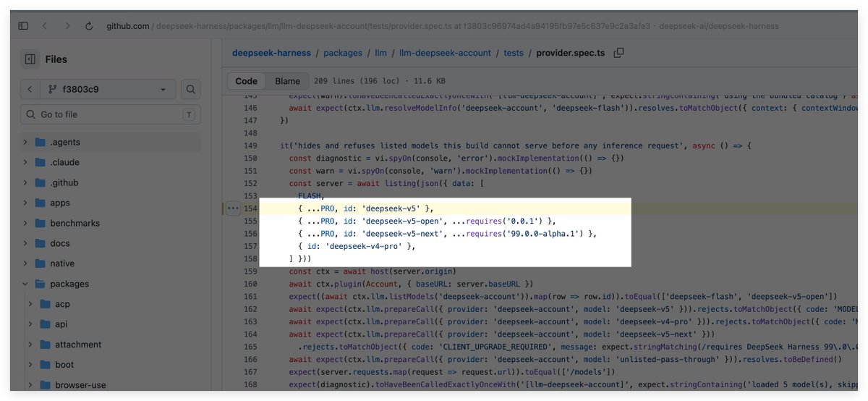Select the native tree item label
Screen dimensions: 868x401
tap(62, 263)
